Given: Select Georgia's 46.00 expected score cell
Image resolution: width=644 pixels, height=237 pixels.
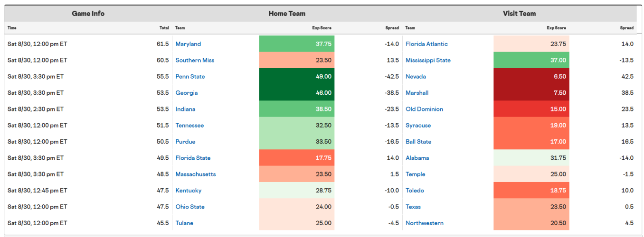Looking at the screenshot, I should [x=297, y=93].
